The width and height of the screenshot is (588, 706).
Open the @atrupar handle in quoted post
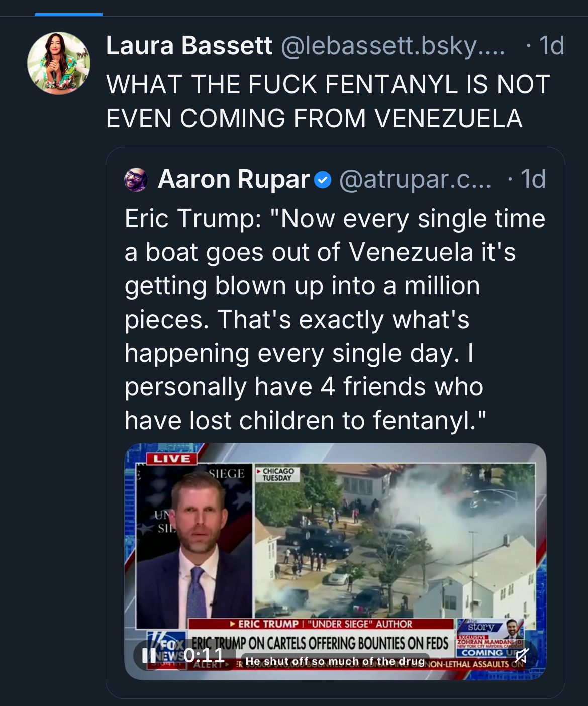(415, 179)
